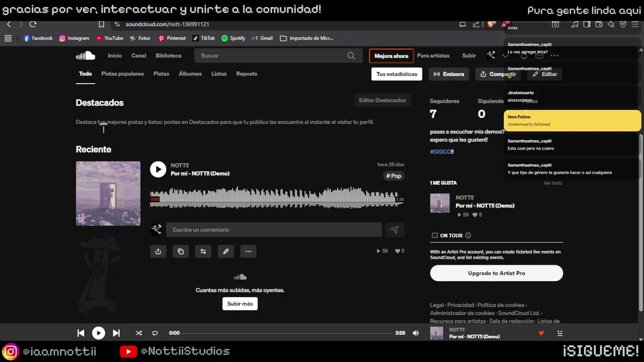Switch to the Reposts tab
The image size is (644, 362).
(x=247, y=74)
